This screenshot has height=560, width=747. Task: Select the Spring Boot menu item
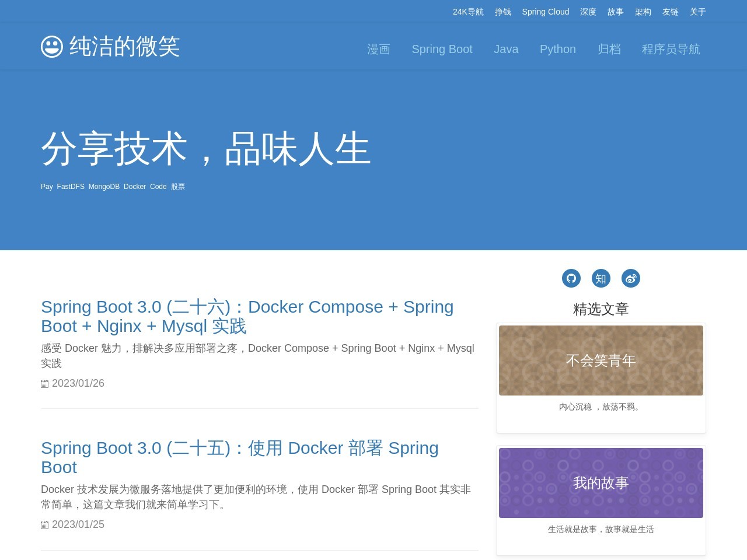click(442, 49)
